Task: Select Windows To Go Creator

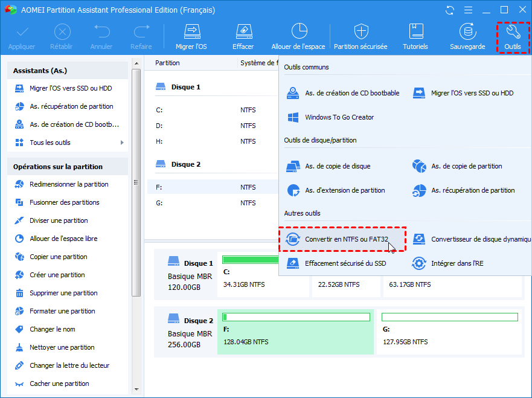Action: (330, 117)
